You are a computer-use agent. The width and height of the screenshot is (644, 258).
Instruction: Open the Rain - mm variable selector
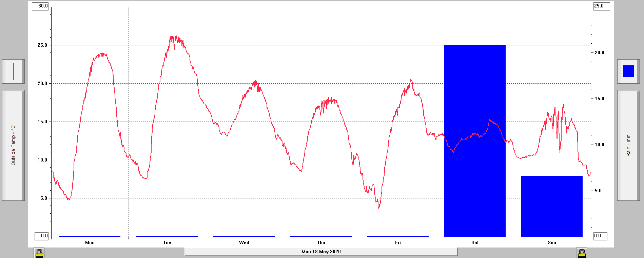(628, 146)
